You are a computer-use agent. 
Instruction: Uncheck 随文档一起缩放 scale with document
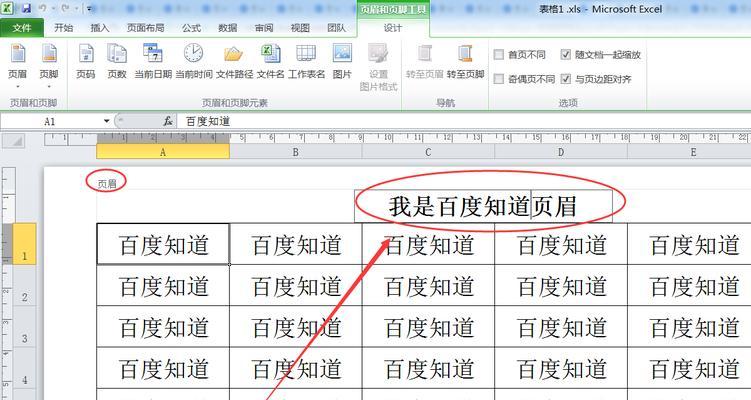[x=566, y=55]
